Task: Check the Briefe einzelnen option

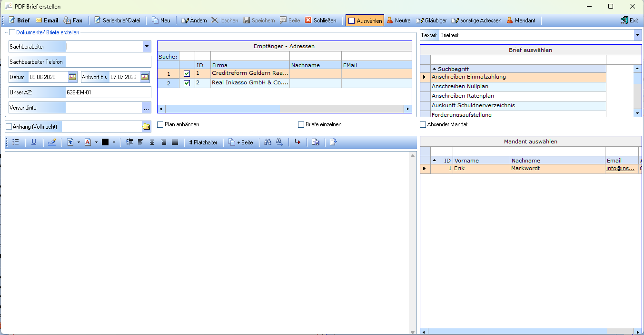Action: click(x=301, y=124)
